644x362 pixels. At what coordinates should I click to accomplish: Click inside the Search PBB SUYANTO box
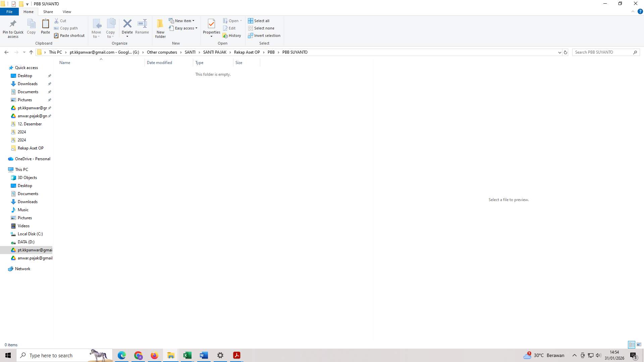pyautogui.click(x=600, y=52)
